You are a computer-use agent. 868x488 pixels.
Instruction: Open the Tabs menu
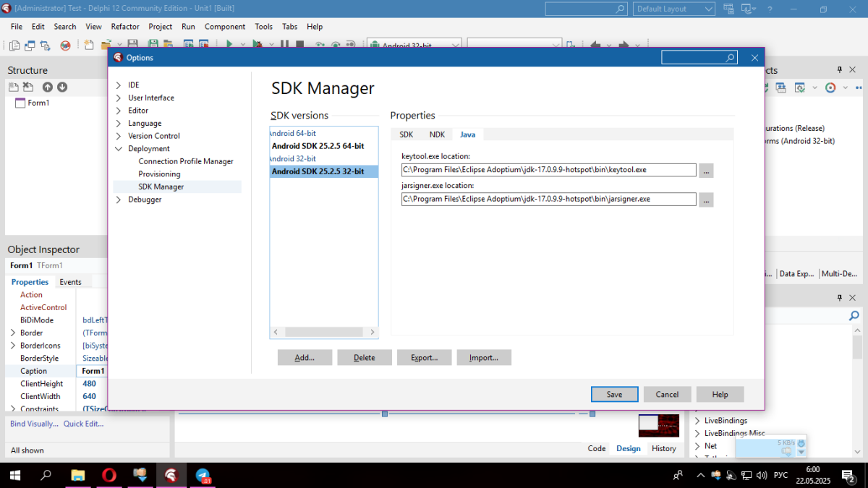click(x=290, y=26)
